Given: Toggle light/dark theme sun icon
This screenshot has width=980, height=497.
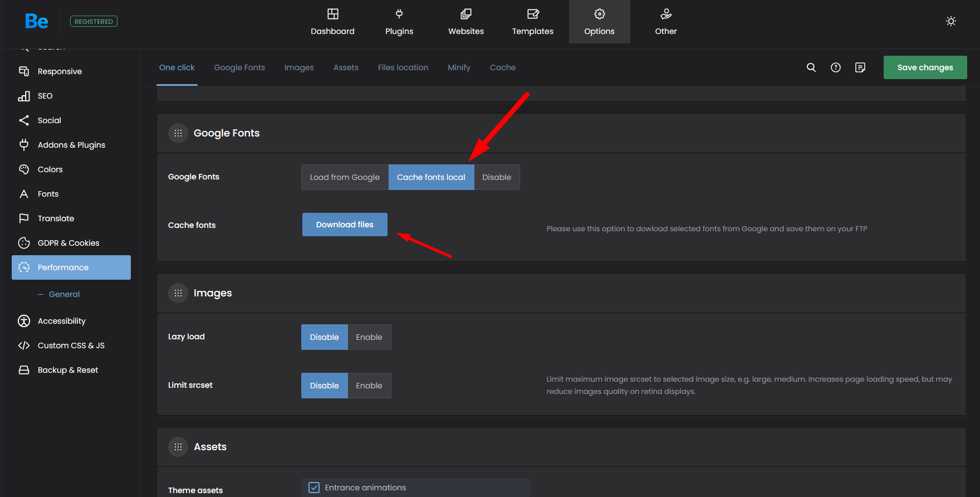Looking at the screenshot, I should (x=951, y=21).
